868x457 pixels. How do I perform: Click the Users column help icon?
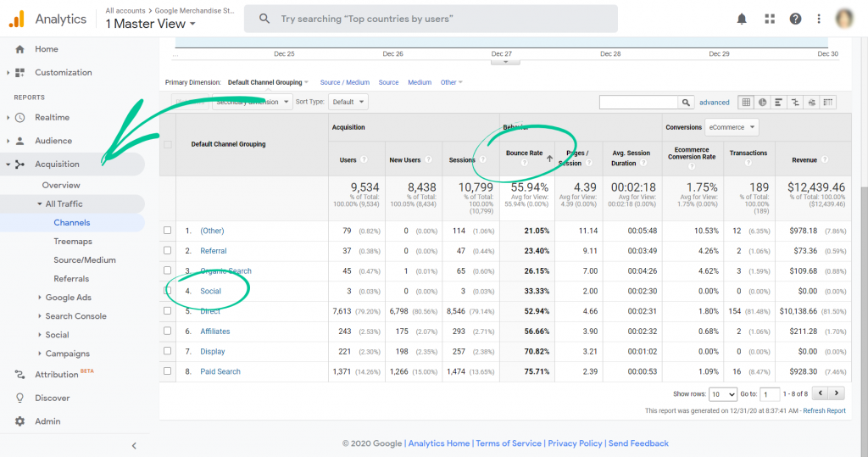tap(364, 159)
